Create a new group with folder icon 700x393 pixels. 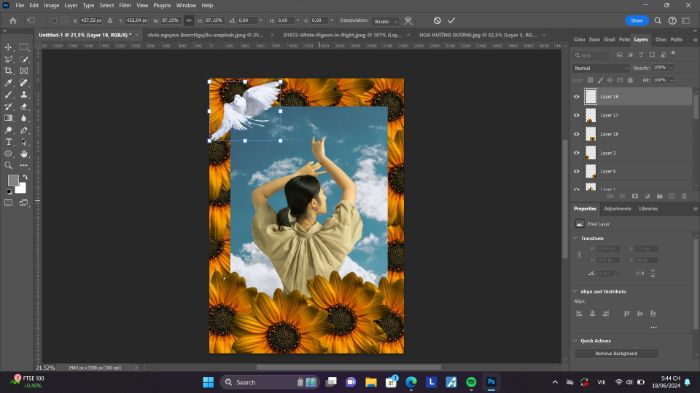pos(659,196)
